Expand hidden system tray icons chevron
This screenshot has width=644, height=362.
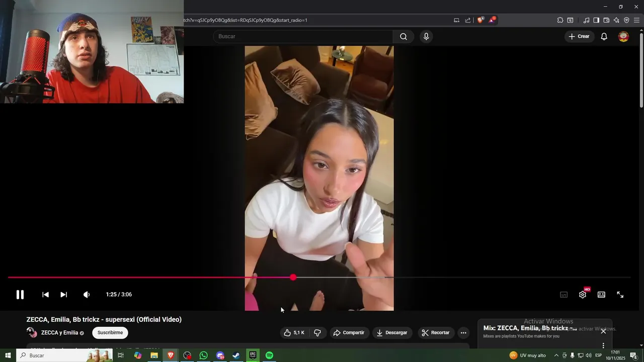[x=556, y=355]
